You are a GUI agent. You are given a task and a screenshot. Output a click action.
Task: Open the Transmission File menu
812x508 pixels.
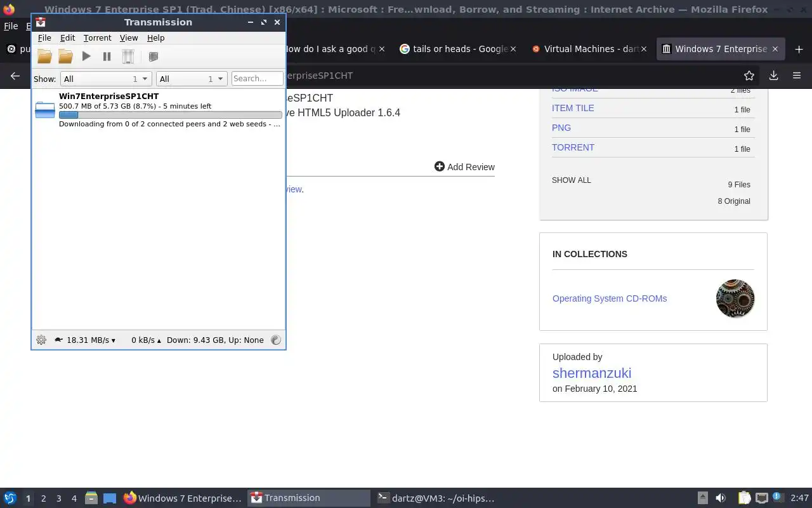click(x=44, y=38)
